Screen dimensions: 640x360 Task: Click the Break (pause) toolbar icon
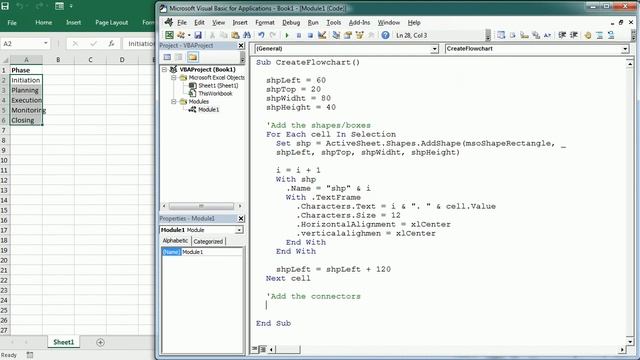pos(298,36)
